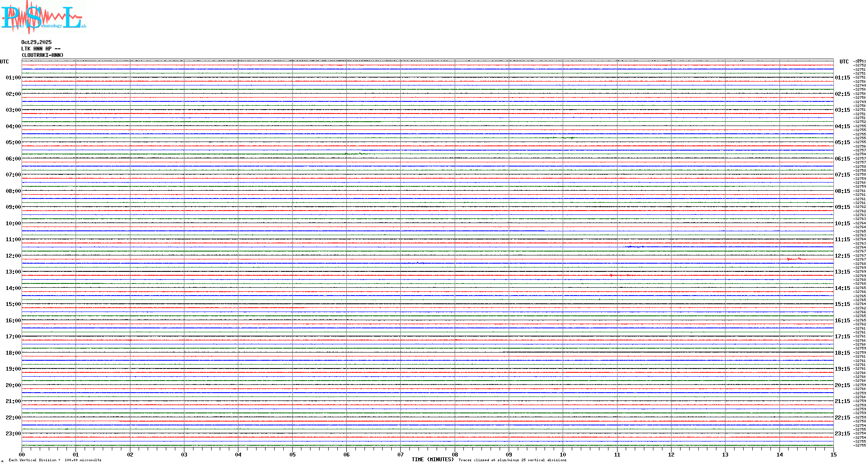The width and height of the screenshot is (868, 466).
Task: Click the left UTC axis header
Action: tap(4, 62)
